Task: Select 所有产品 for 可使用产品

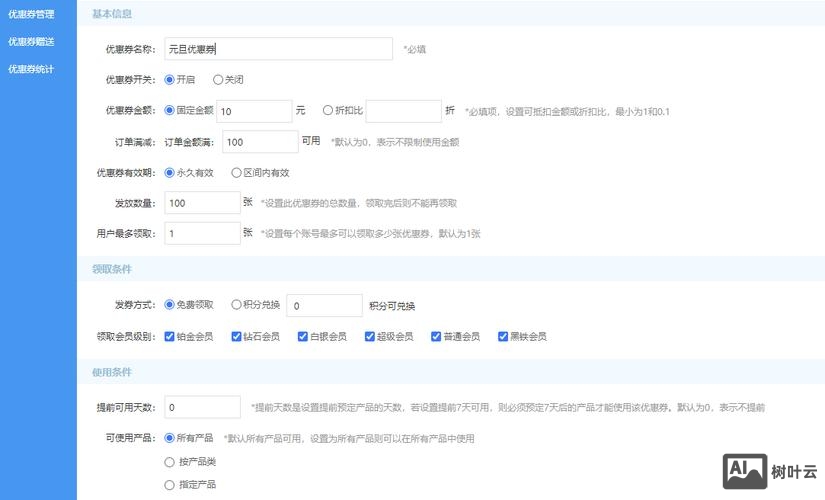Action: click(169, 437)
